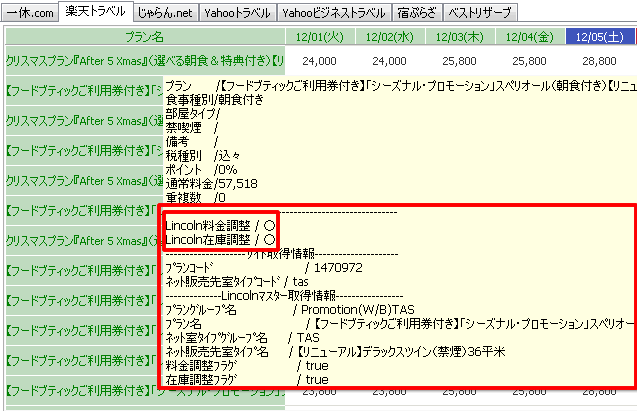
Task: Click the 12/03(木) date column header
Action: tap(460, 37)
